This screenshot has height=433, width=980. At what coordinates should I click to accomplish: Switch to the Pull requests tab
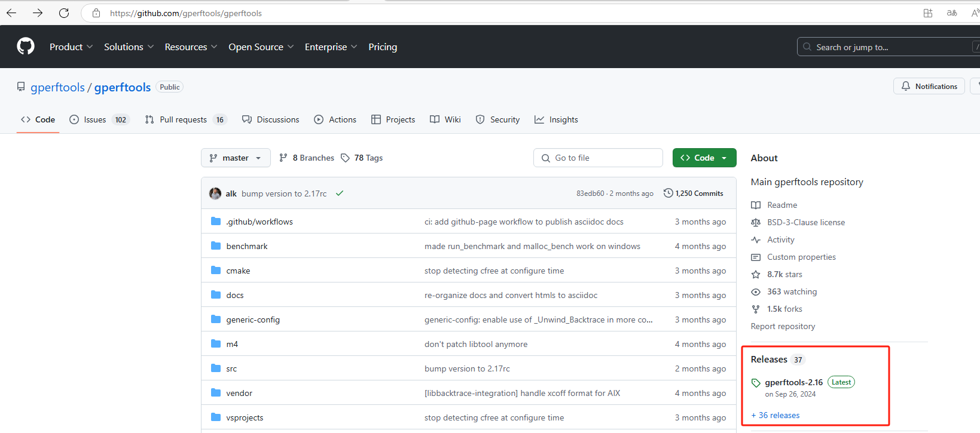pos(186,119)
